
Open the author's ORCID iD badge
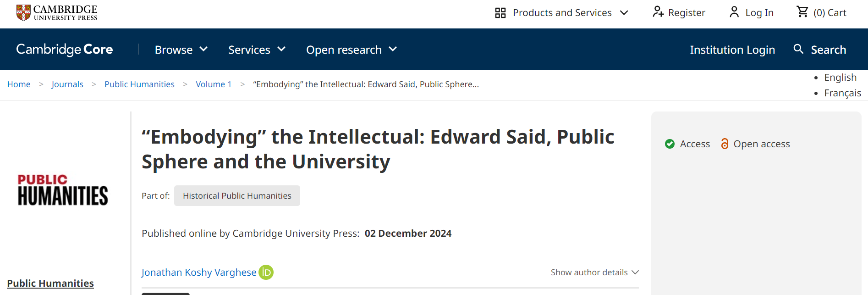pos(266,273)
